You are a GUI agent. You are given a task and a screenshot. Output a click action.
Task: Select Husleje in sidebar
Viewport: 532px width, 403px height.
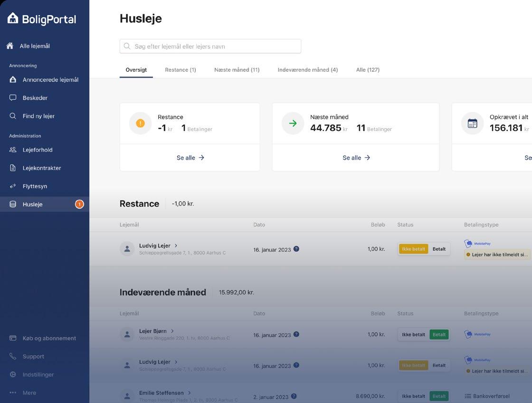45,204
